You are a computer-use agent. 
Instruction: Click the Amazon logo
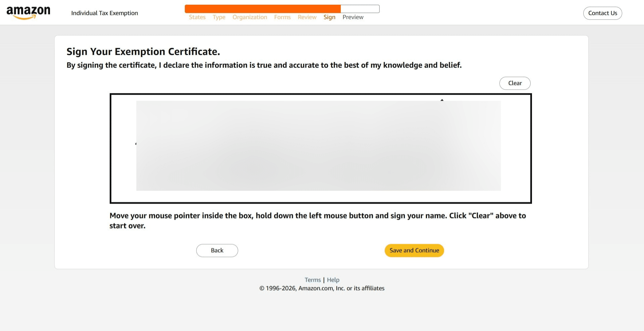coord(28,13)
